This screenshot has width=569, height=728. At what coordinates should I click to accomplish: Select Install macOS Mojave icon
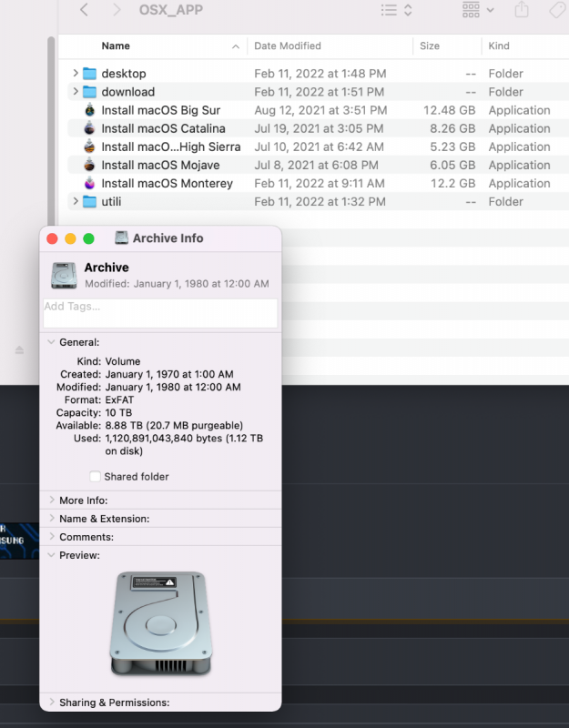click(89, 165)
